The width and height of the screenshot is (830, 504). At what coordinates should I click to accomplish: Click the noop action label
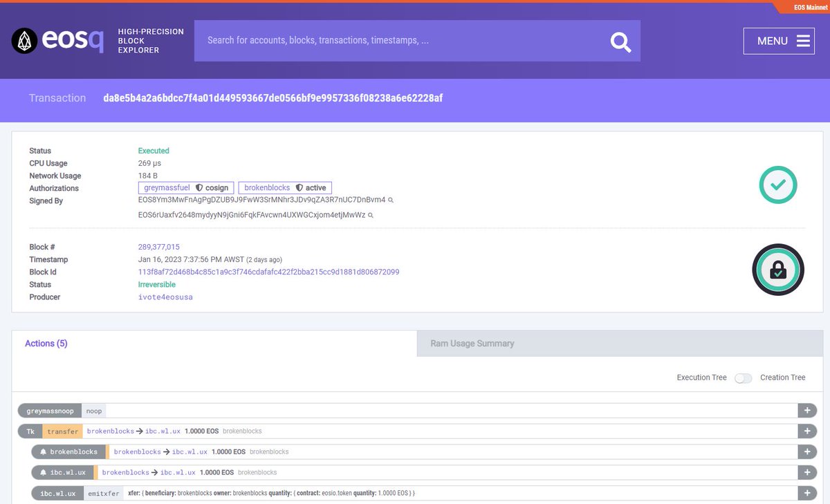coord(94,411)
